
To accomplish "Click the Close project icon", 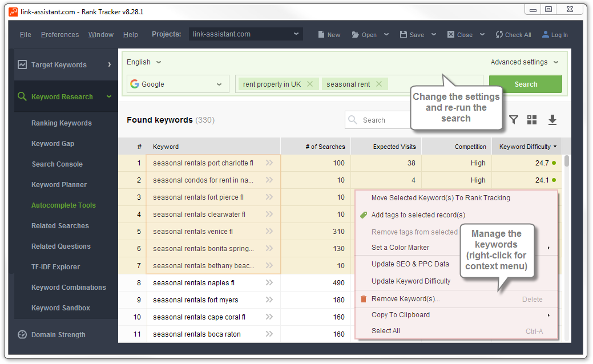I will point(451,34).
